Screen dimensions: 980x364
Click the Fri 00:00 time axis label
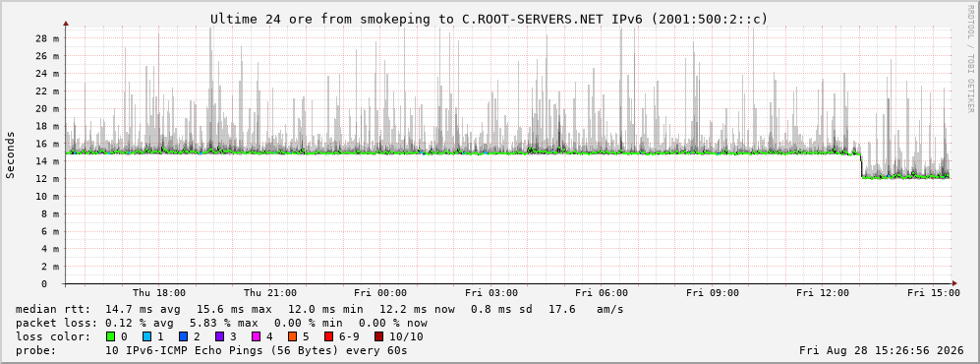pos(380,293)
